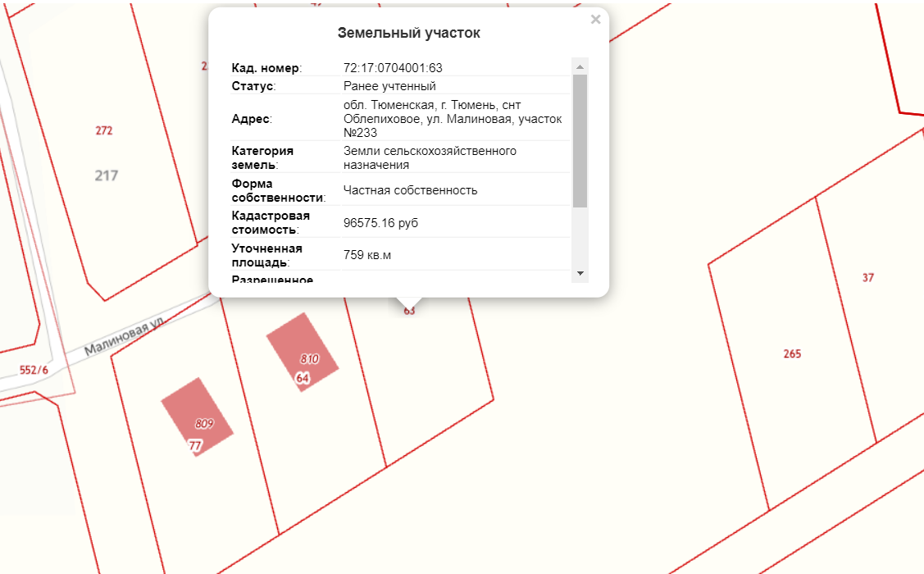Image resolution: width=924 pixels, height=574 pixels.
Task: Click the popup scrollbar up arrow
Action: [x=580, y=66]
